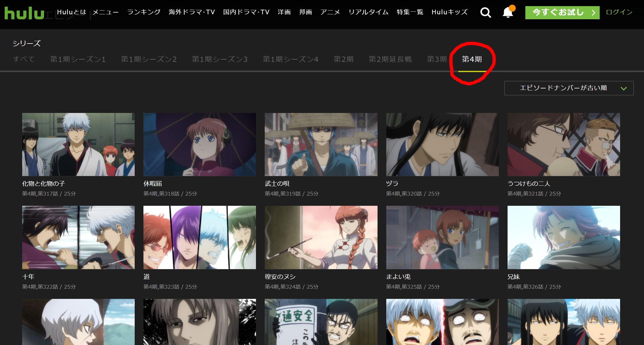
Task: Select the 第3期 tab
Action: point(437,59)
